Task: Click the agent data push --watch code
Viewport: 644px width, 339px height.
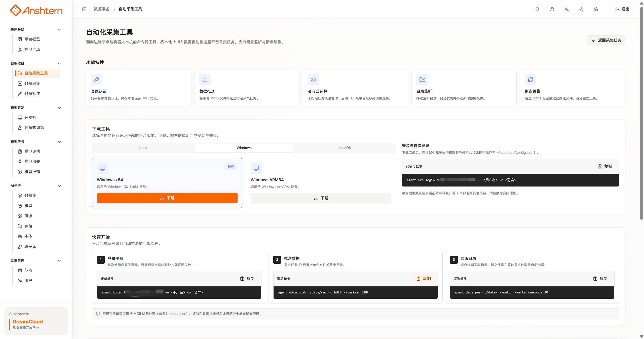Action: [532, 292]
